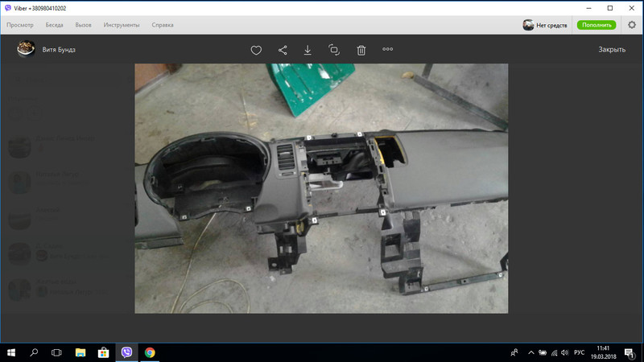Image resolution: width=644 pixels, height=362 pixels.
Task: Like the photo with the heart icon
Action: [x=256, y=50]
